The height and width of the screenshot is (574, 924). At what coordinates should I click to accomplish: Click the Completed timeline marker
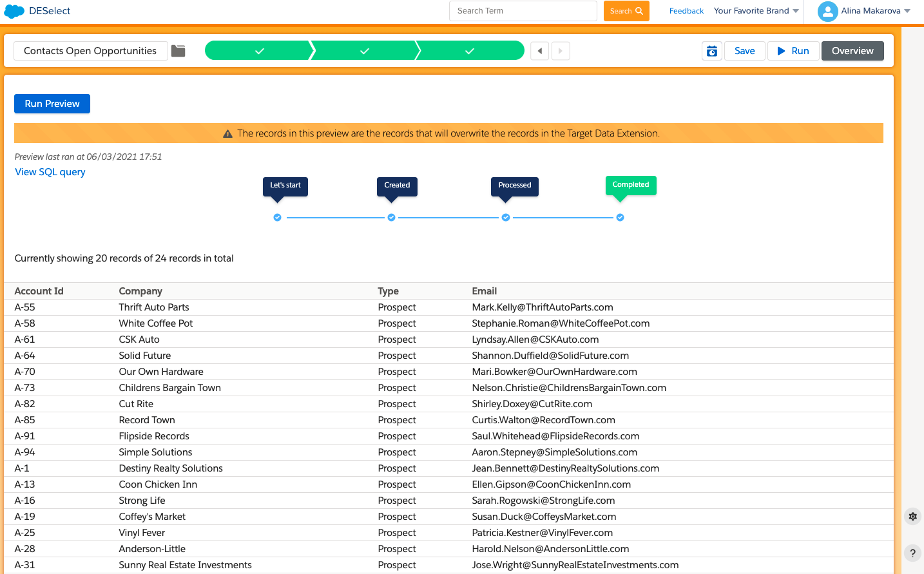[x=620, y=218]
